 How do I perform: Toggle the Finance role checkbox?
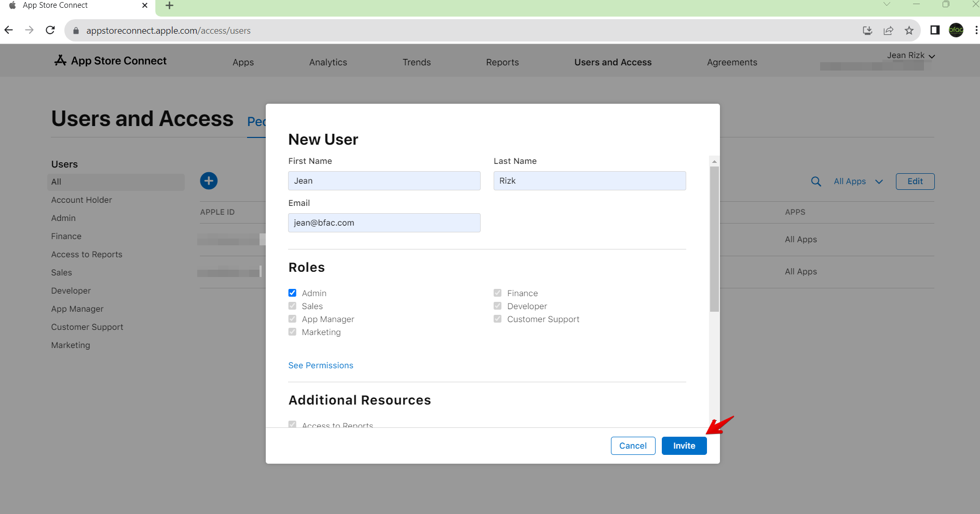tap(498, 293)
